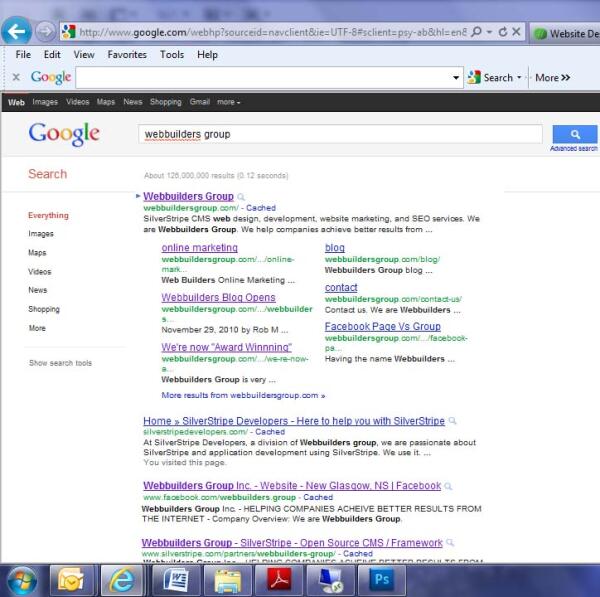Open the View menu

(x=84, y=55)
